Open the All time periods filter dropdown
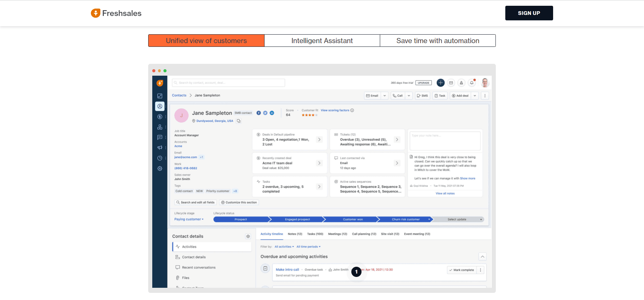The width and height of the screenshot is (644, 300). pos(308,247)
